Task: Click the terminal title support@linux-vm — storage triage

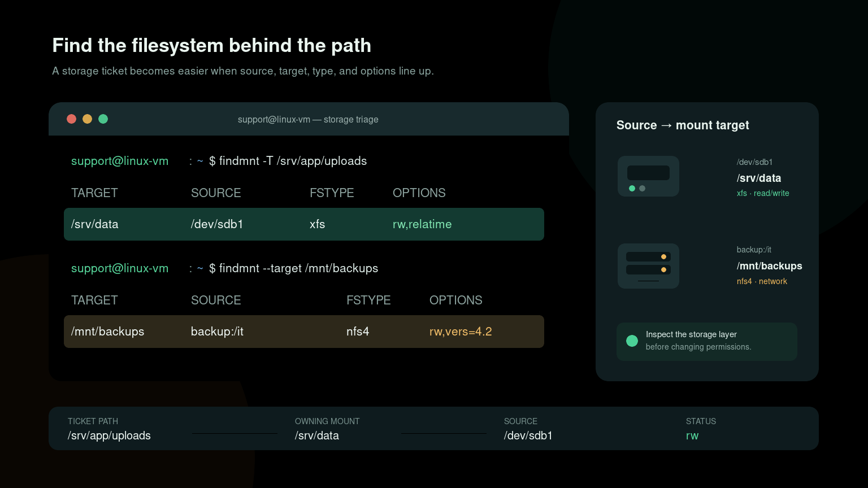Action: 308,119
